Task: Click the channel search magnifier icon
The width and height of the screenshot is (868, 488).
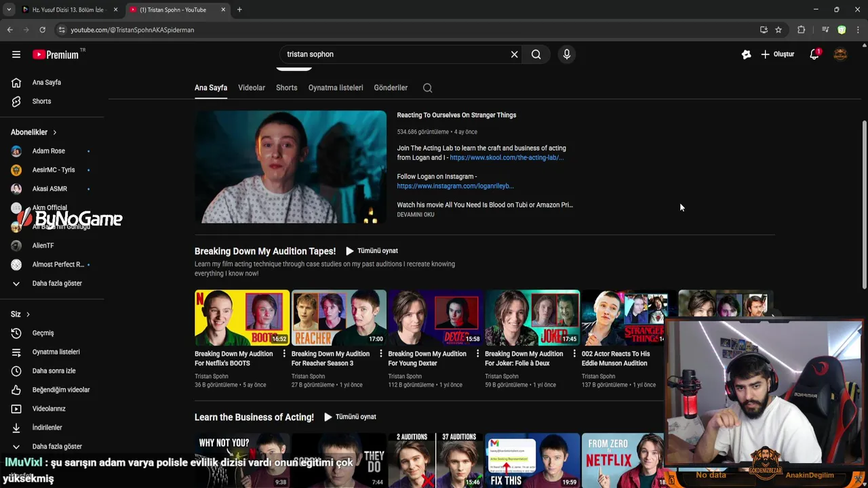Action: (x=427, y=87)
